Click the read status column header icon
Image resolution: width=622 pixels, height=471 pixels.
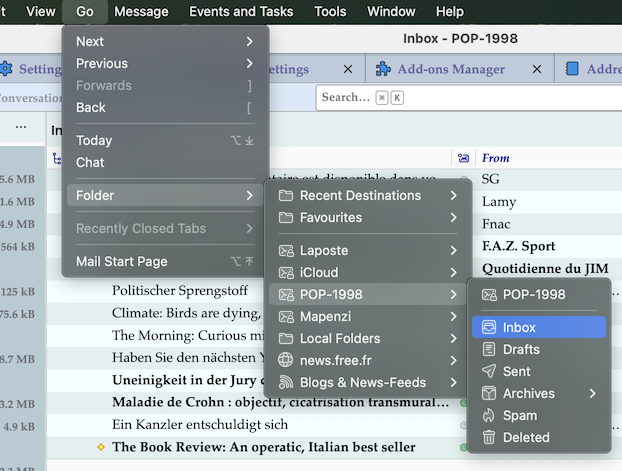463,158
